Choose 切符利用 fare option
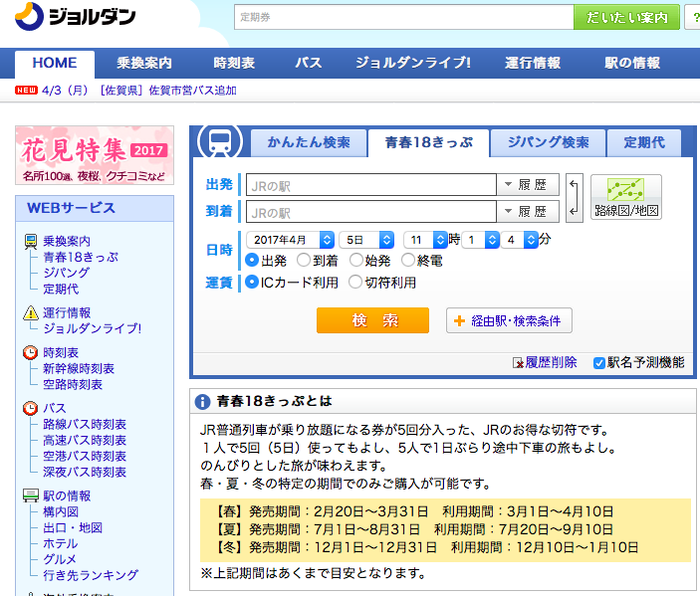This screenshot has width=700, height=596. tap(355, 282)
